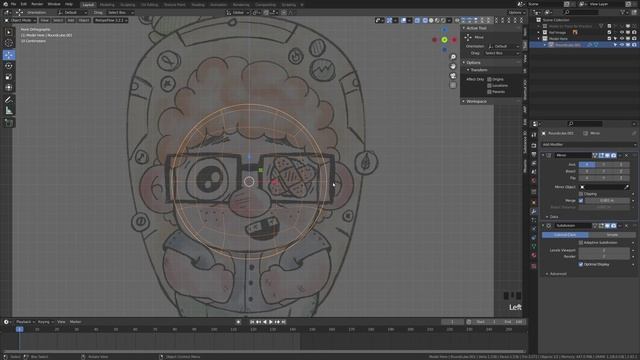
Task: Jump to the timeline start frame
Action: click(x=252, y=322)
